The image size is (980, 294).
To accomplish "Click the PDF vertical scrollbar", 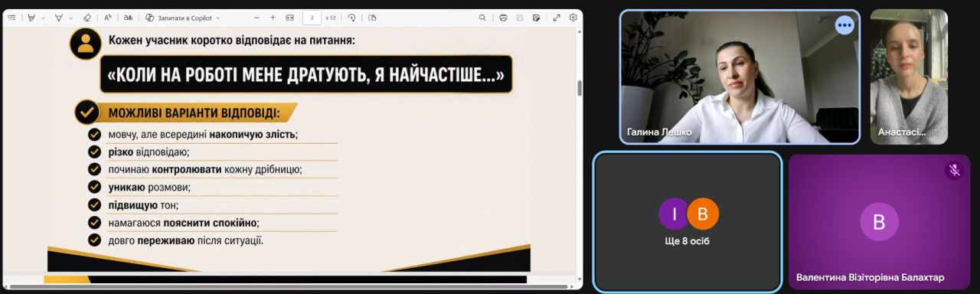I will [580, 88].
